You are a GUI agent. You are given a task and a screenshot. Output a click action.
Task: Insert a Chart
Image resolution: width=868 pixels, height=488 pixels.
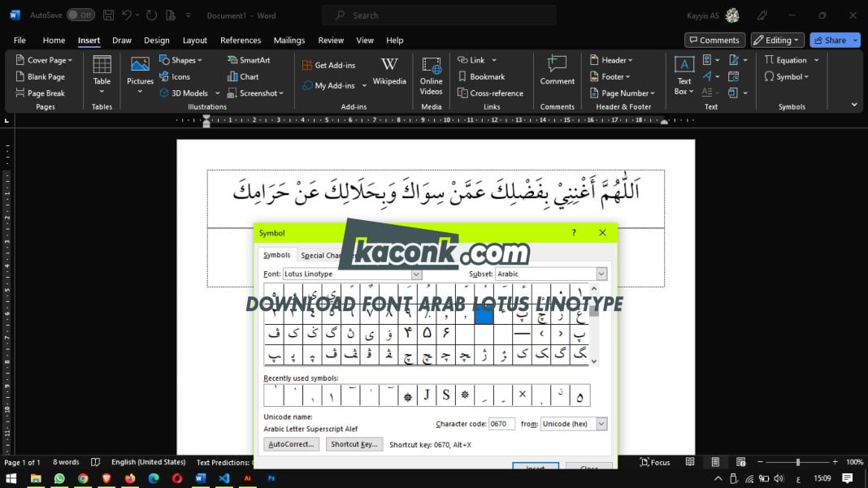[243, 76]
